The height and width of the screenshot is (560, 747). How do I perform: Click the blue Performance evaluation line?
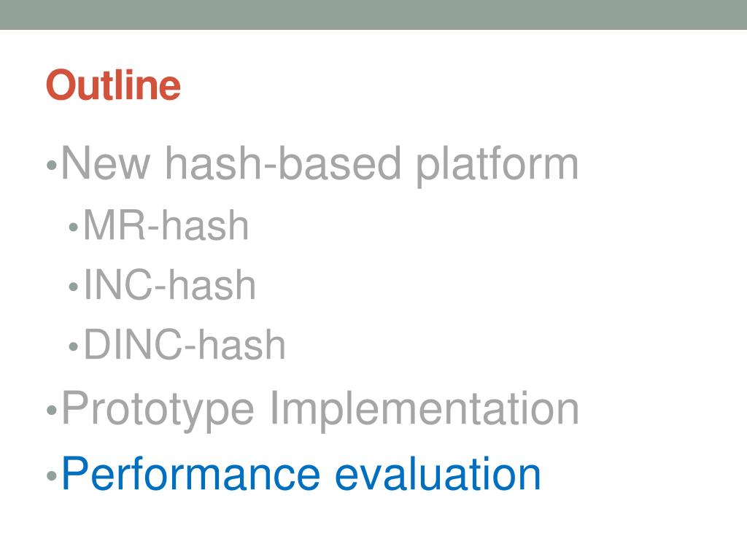pos(301,474)
